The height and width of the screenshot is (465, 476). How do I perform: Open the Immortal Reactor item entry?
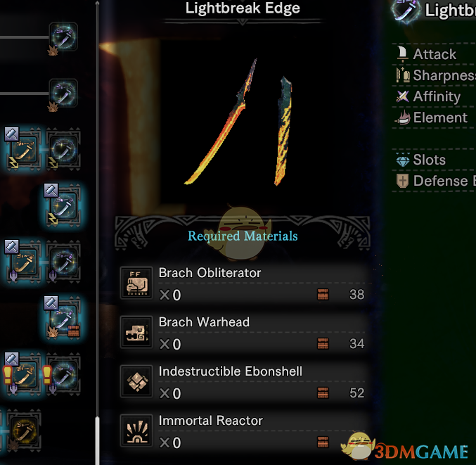(x=244, y=431)
